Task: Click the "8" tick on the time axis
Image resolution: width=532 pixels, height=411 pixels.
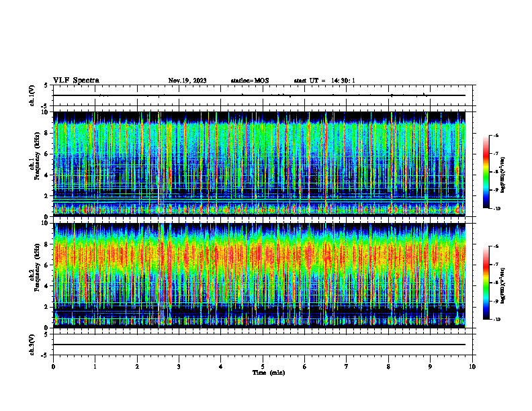Action: 388,367
